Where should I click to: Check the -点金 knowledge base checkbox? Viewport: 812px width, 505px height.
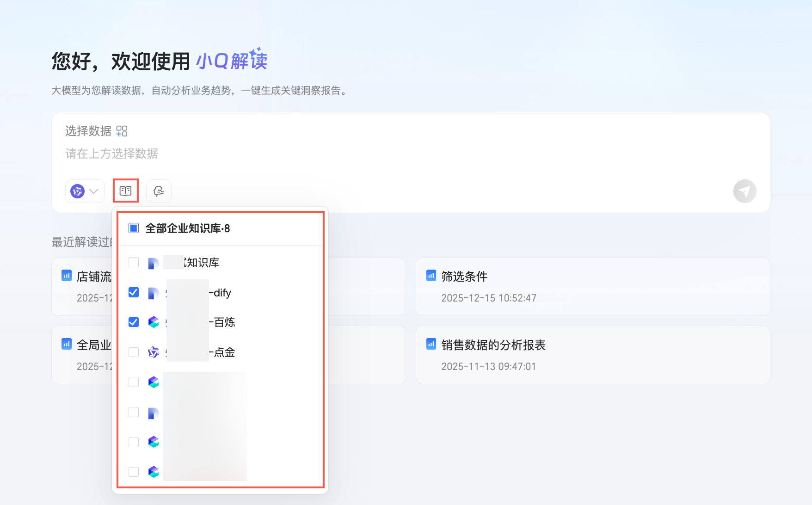[134, 352]
